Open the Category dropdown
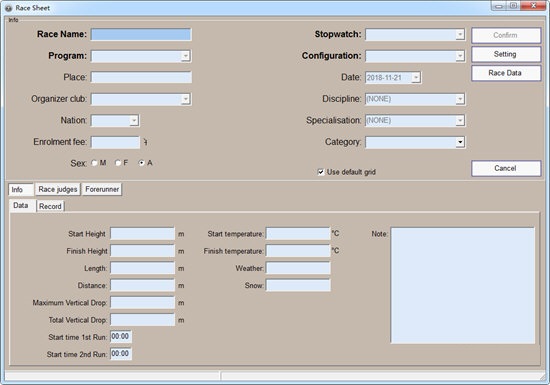The width and height of the screenshot is (550, 385). point(460,142)
